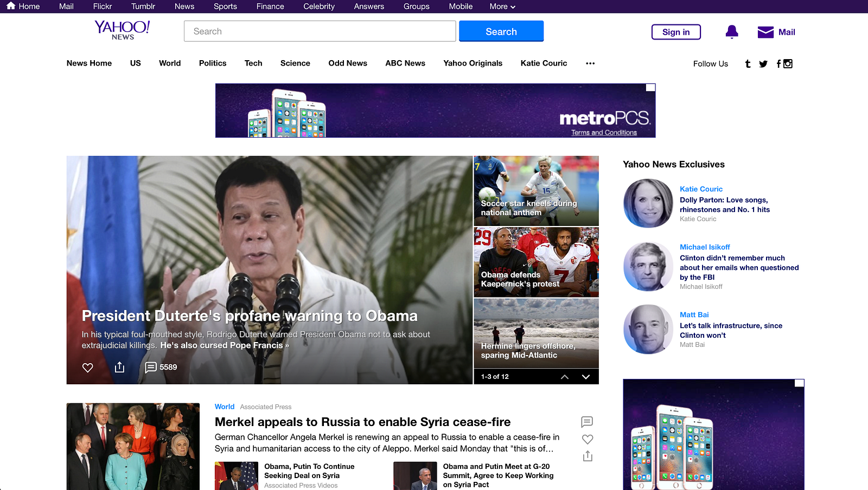Open Answers in top bar

pos(369,7)
